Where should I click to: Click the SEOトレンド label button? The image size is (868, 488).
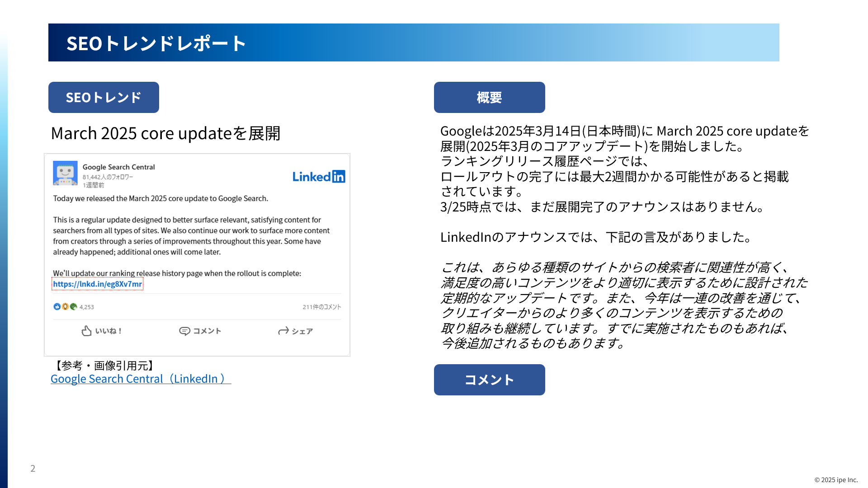point(104,97)
